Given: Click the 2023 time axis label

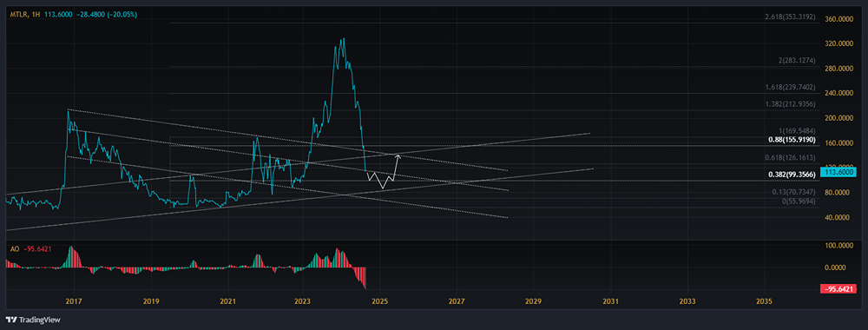Looking at the screenshot, I should point(303,301).
